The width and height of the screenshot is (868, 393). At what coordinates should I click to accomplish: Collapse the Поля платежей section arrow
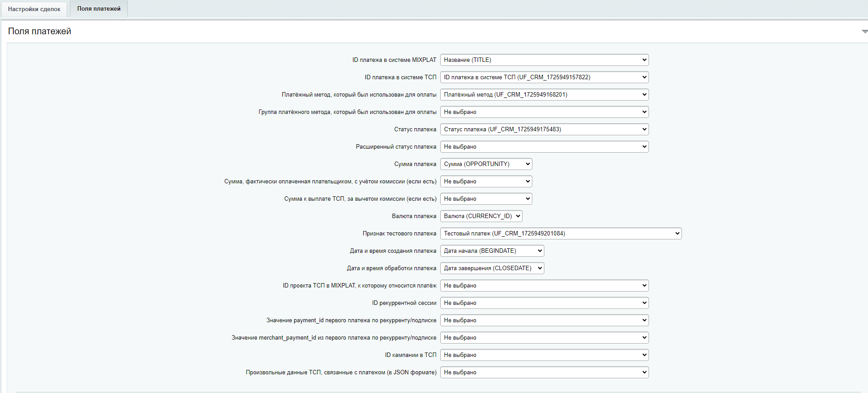coord(864,32)
